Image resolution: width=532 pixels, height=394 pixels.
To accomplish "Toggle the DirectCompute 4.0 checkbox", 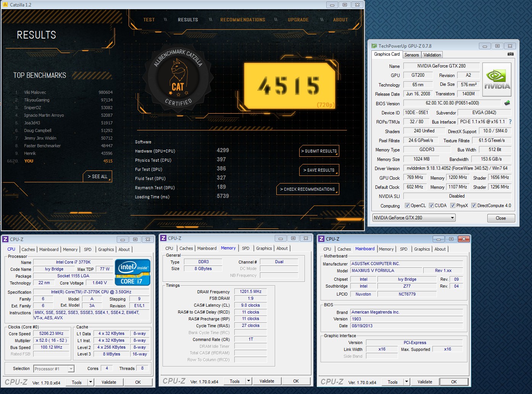I will (x=474, y=206).
